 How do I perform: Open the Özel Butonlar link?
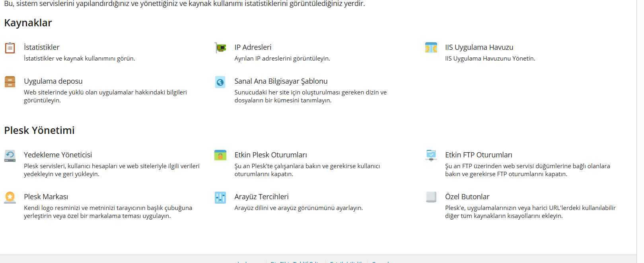click(x=467, y=197)
